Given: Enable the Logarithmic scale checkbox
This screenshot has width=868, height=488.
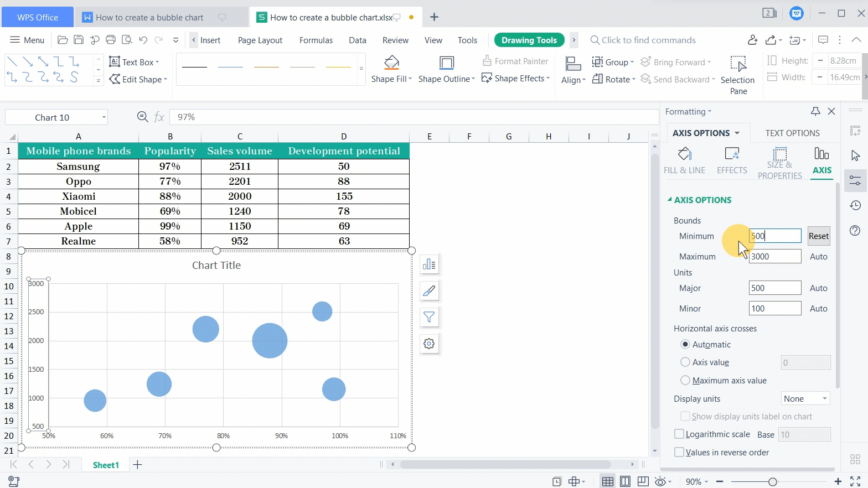Looking at the screenshot, I should 679,434.
